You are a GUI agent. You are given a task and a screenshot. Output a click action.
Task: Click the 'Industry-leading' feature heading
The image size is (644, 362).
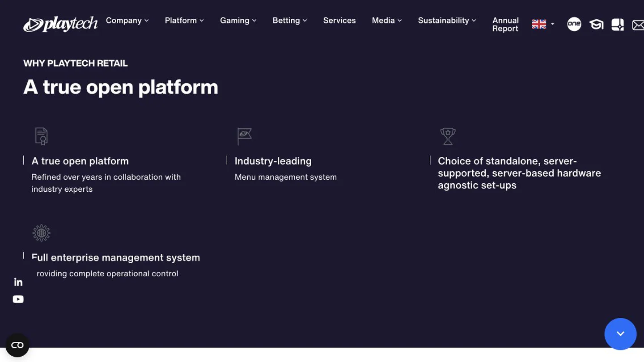tap(273, 161)
